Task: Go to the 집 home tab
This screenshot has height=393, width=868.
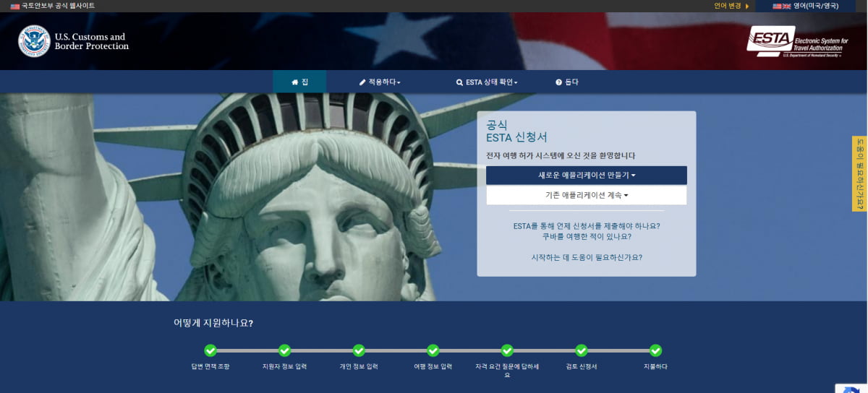Action: (x=299, y=82)
